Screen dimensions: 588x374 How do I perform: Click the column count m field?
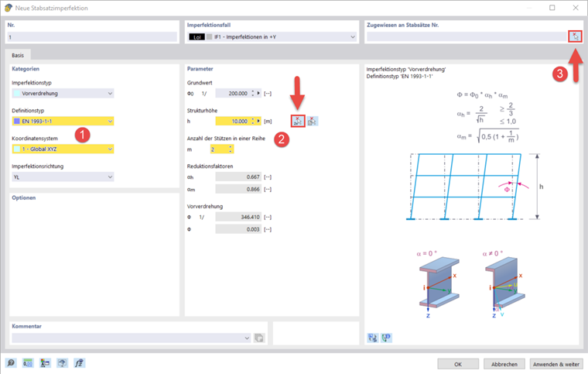(x=219, y=149)
